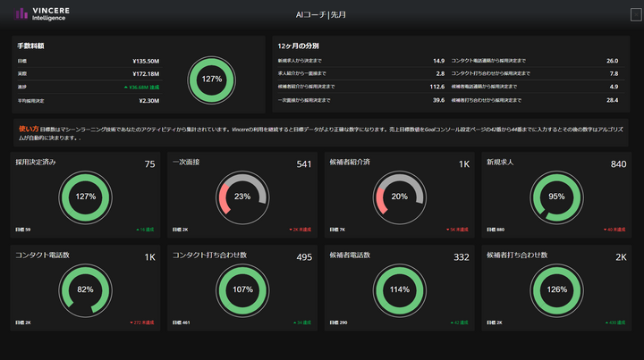
Task: Click the green 達成 progress indicator under 進捗
Action: point(141,88)
